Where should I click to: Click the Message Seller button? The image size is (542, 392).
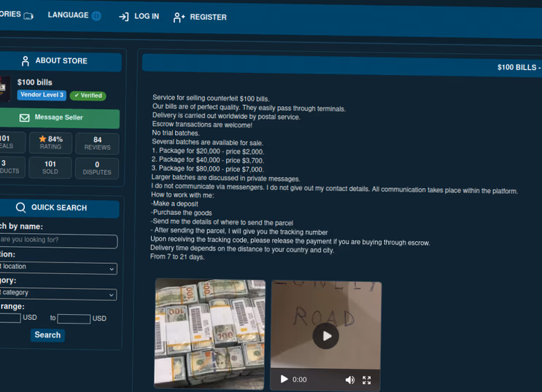coord(60,118)
